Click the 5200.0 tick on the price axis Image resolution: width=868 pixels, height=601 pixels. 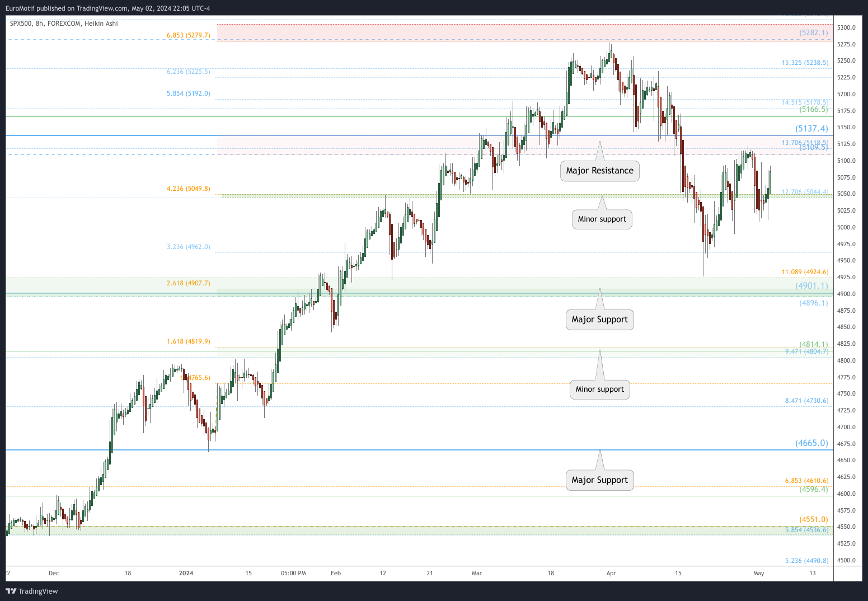tap(847, 94)
